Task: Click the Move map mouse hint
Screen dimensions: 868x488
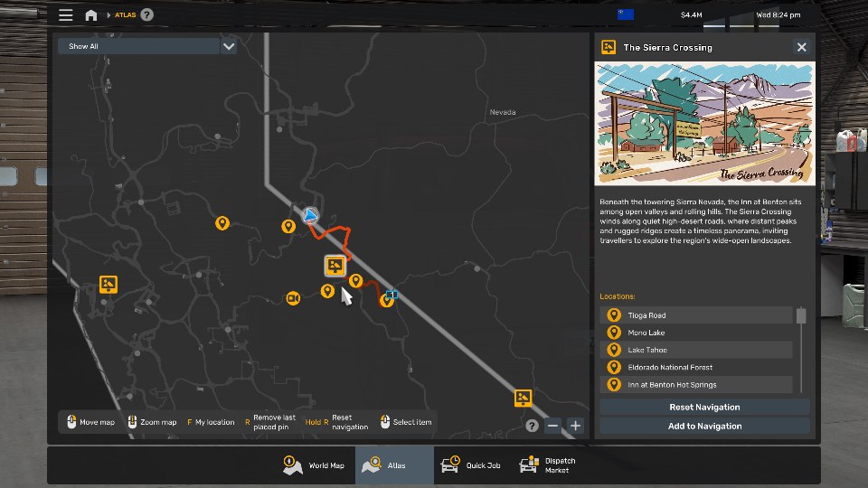Action: click(90, 422)
